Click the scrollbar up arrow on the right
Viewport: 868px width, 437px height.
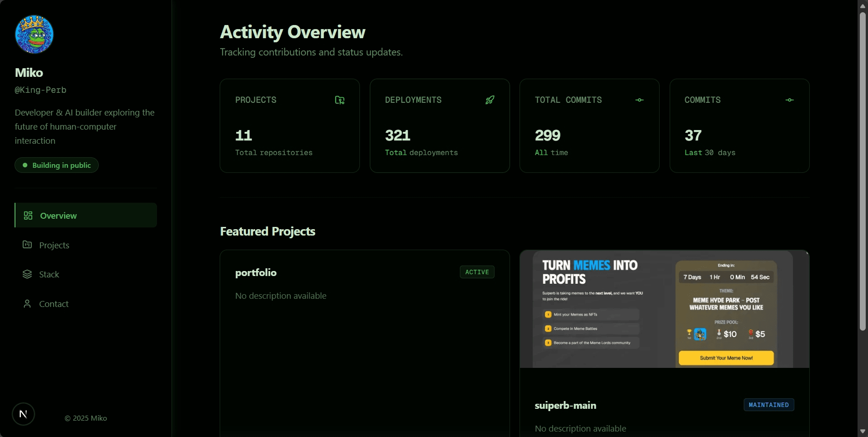pyautogui.click(x=863, y=5)
